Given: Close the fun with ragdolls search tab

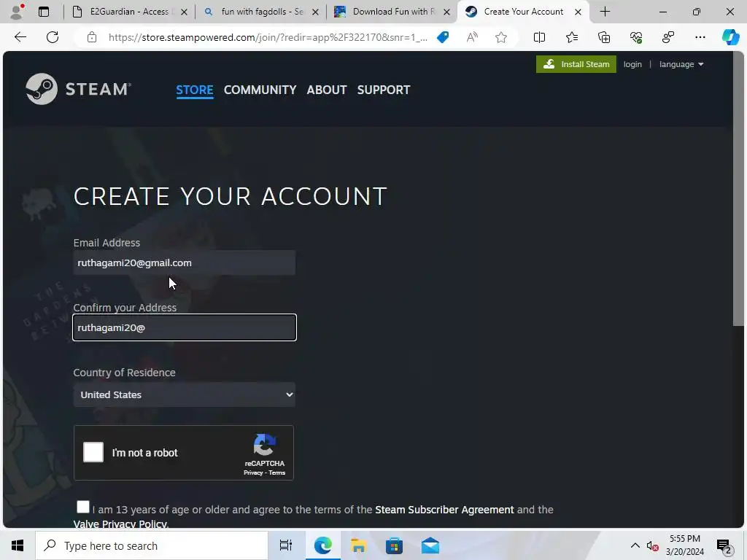Looking at the screenshot, I should click(x=315, y=12).
